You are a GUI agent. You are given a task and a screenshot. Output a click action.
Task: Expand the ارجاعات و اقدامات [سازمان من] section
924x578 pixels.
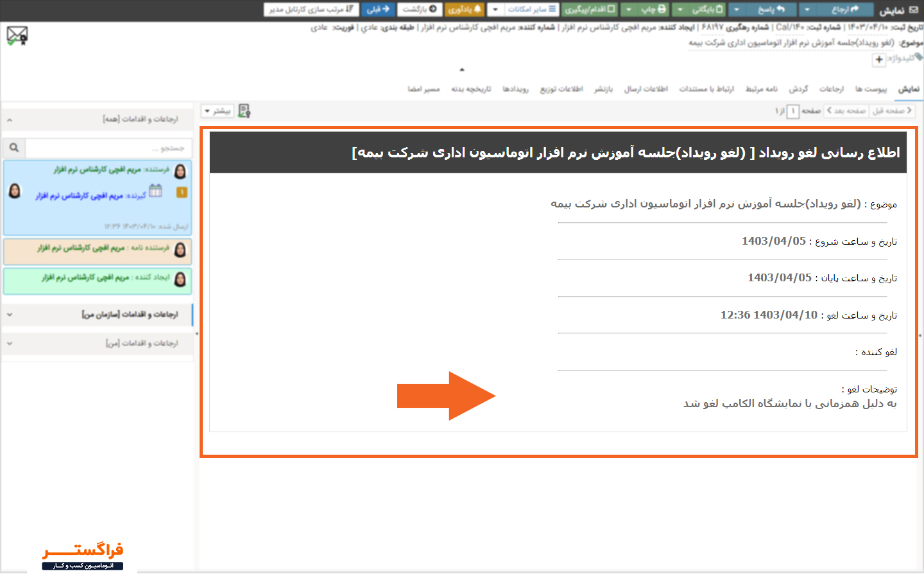pyautogui.click(x=9, y=315)
